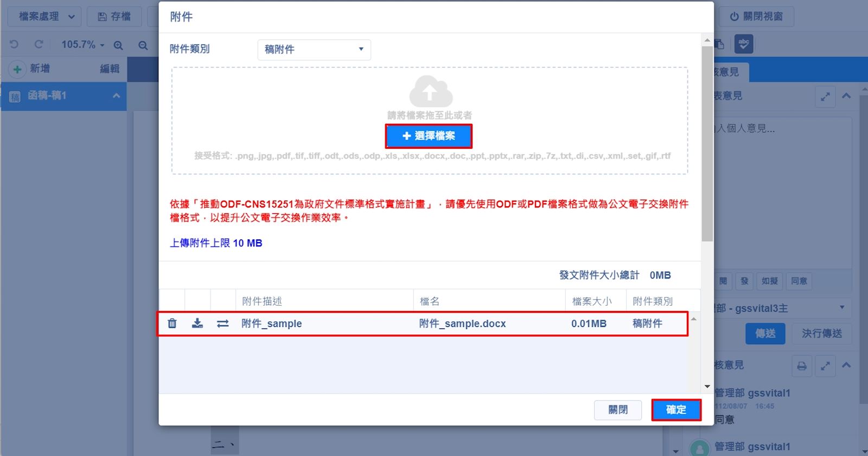Click the dialog vertical scrollbar

coord(707,144)
